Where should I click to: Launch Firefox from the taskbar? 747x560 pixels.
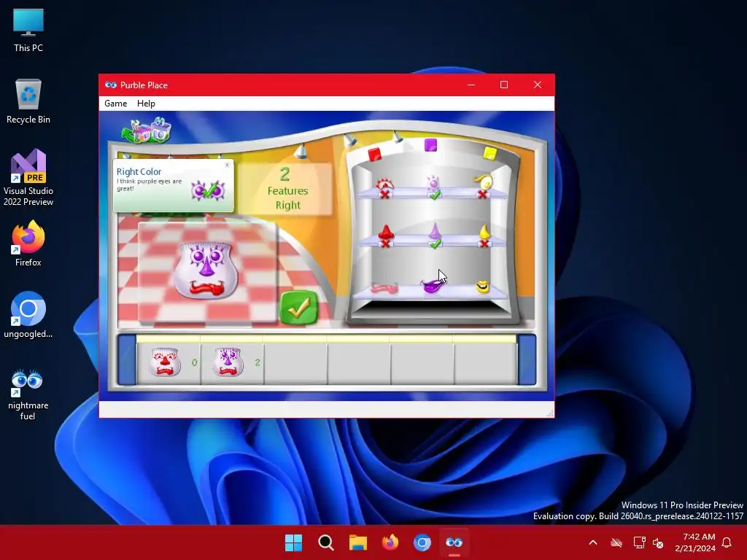(x=390, y=542)
